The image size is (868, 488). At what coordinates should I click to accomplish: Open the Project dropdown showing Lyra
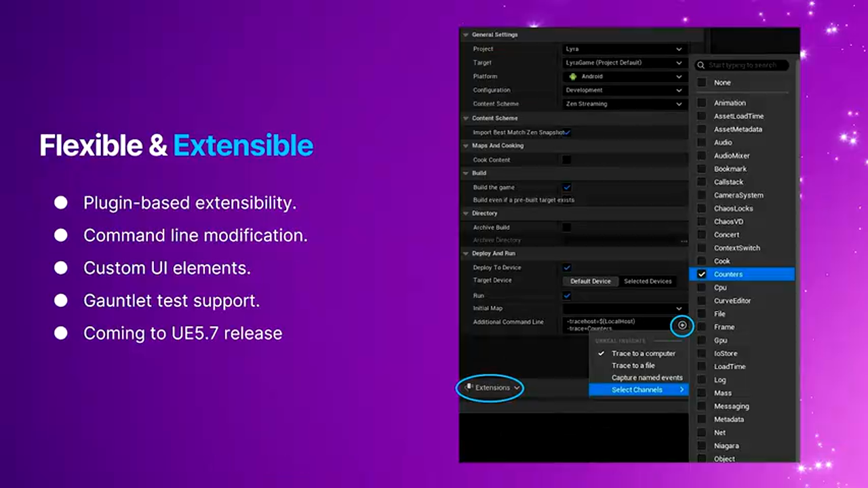click(624, 49)
